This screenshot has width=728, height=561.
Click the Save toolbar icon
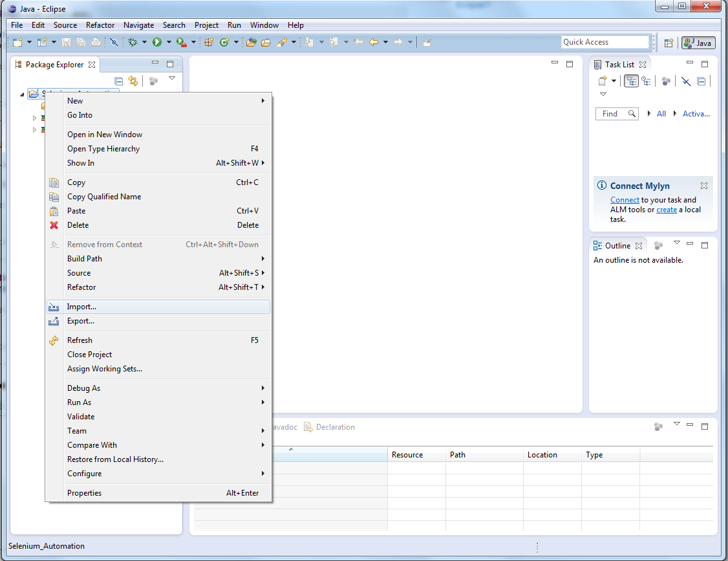66,42
